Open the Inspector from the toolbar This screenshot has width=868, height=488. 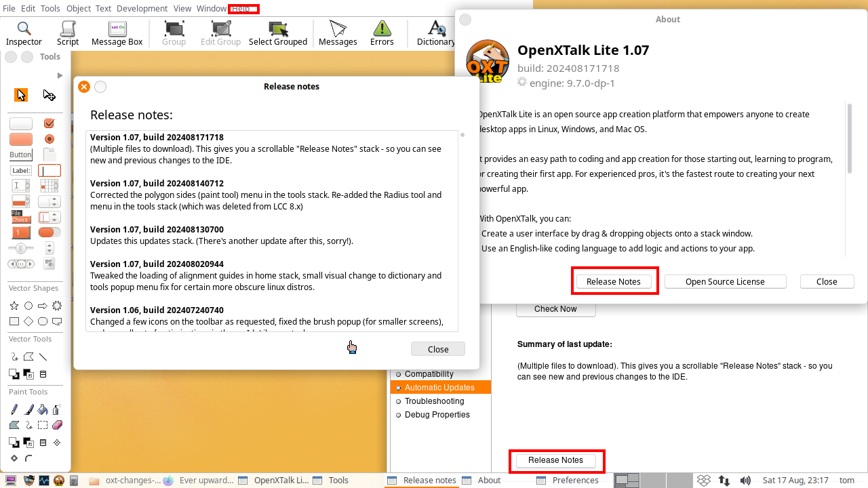pyautogui.click(x=24, y=33)
